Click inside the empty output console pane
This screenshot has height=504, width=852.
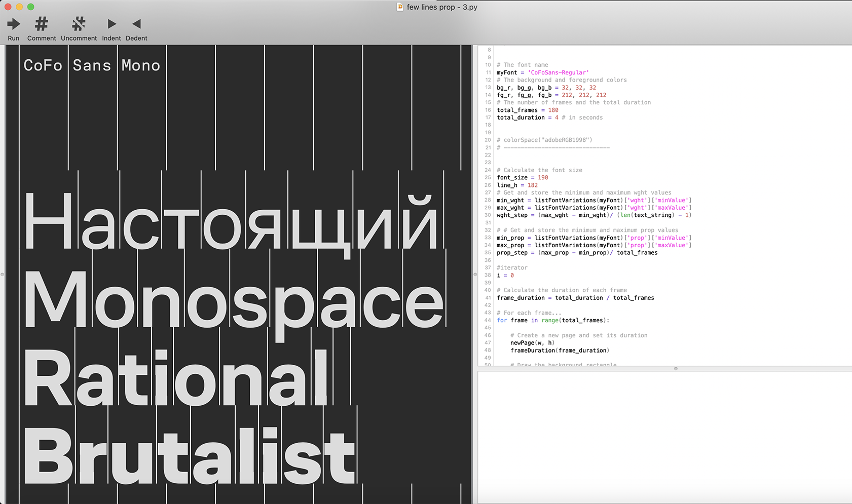[665, 438]
